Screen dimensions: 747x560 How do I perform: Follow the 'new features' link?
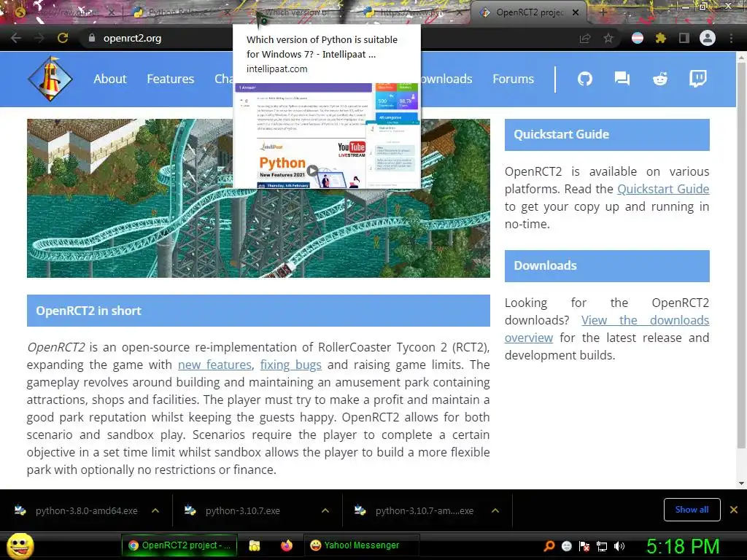pyautogui.click(x=214, y=365)
